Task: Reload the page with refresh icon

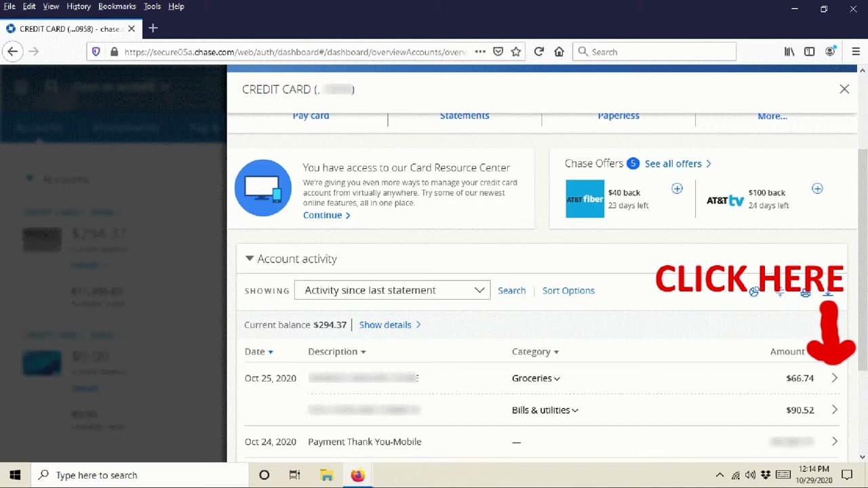Action: (539, 52)
